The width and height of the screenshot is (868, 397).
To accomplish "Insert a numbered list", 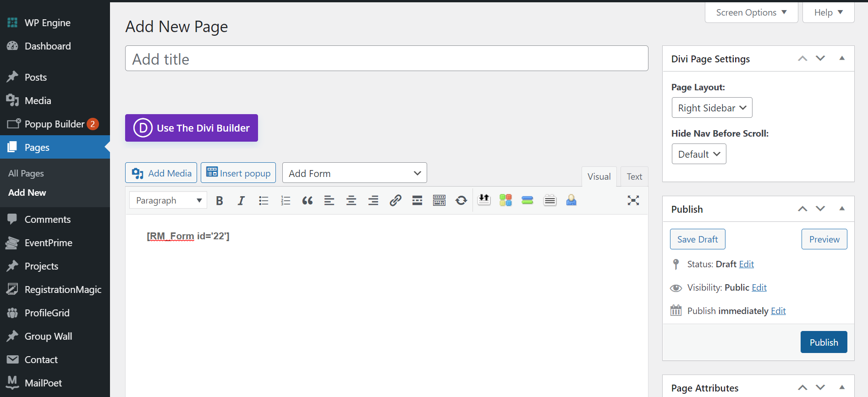I will click(286, 200).
